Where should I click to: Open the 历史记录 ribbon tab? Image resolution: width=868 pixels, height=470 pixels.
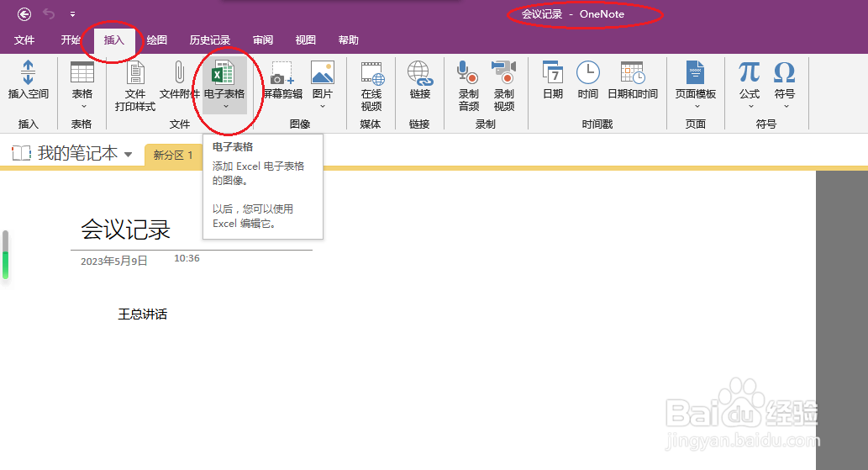point(210,40)
